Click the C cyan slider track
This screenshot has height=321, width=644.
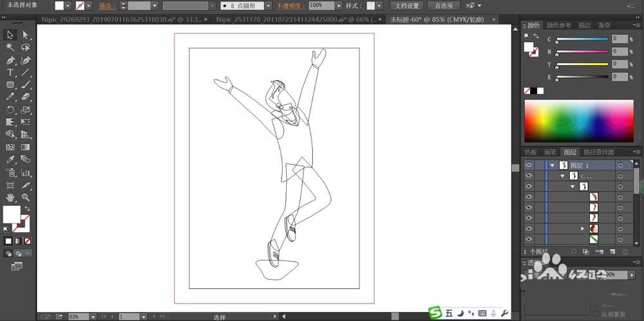pos(582,39)
